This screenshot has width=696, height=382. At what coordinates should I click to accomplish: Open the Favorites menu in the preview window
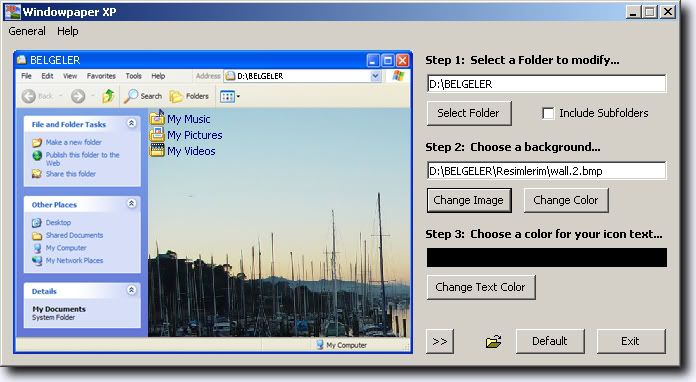pos(101,76)
